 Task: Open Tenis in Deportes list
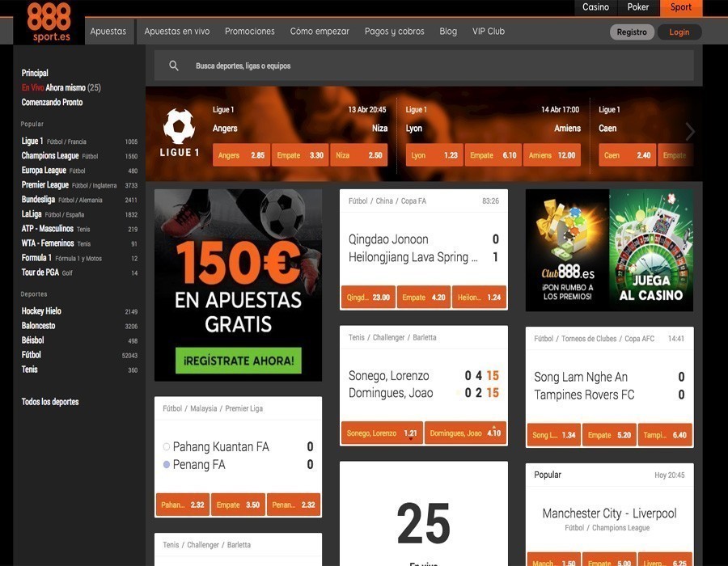click(x=79, y=370)
